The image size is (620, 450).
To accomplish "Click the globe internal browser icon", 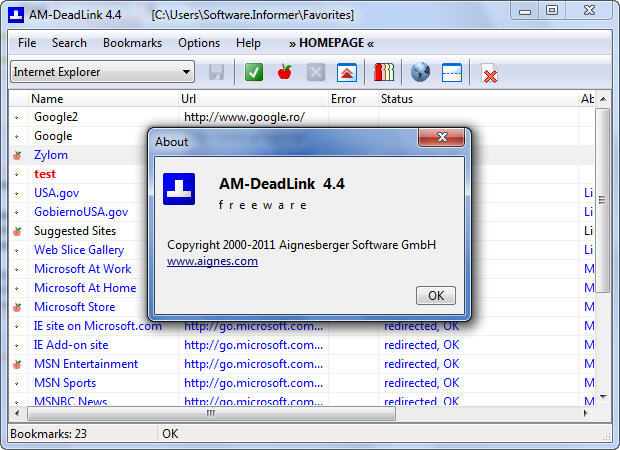I will [x=420, y=72].
